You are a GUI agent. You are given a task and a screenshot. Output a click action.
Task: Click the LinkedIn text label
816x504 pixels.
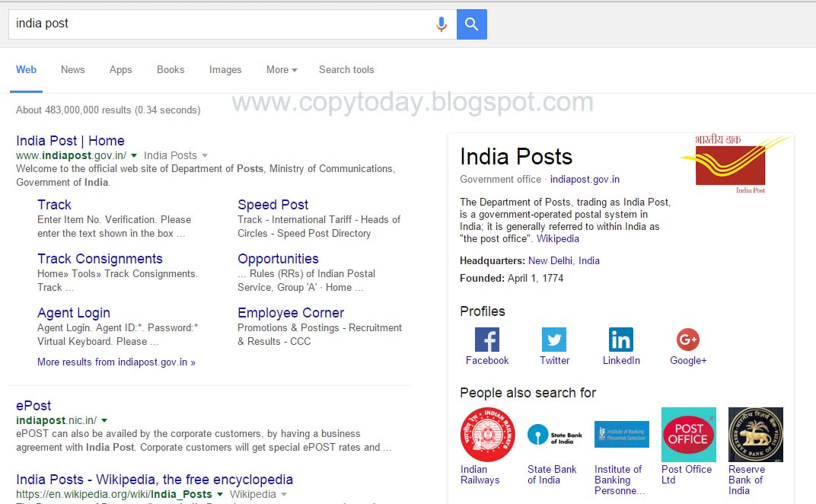(x=621, y=360)
